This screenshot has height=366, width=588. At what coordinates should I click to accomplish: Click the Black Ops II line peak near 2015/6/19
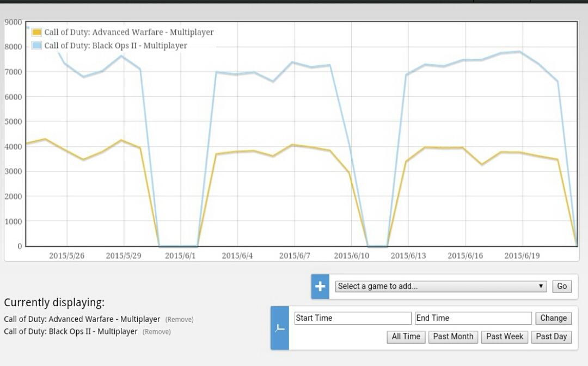520,52
